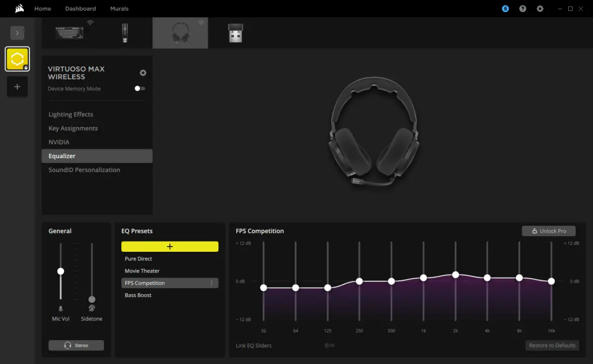Open the help question mark icon

523,9
